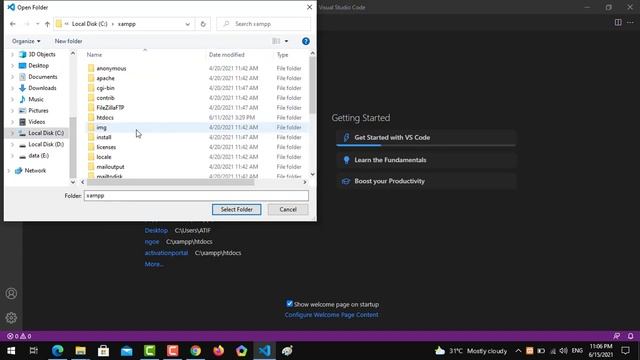Select Local Disk (D:) in navigation pane

click(x=46, y=144)
